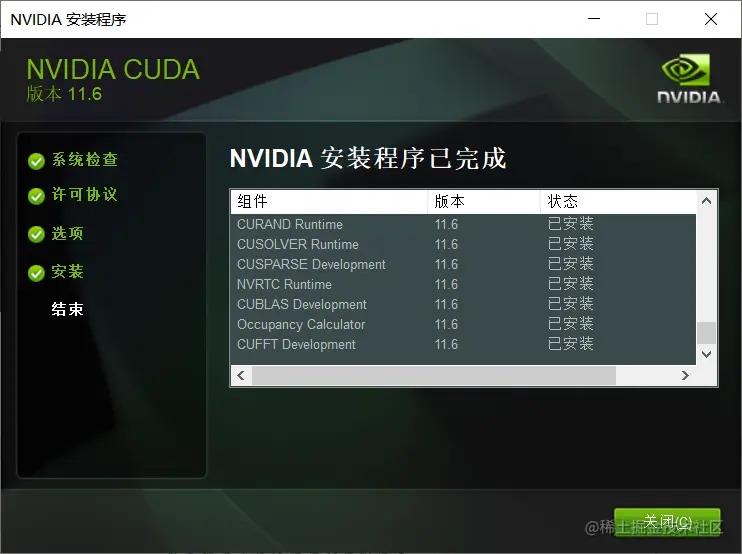The image size is (742, 554).
Task: Select the 系统检查 step
Action: (x=85, y=159)
